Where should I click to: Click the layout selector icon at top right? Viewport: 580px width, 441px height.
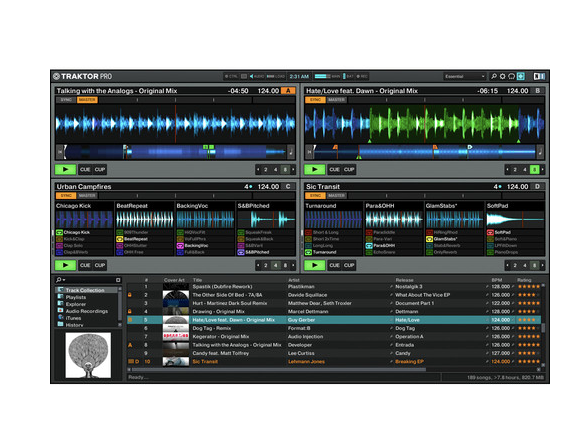[539, 76]
